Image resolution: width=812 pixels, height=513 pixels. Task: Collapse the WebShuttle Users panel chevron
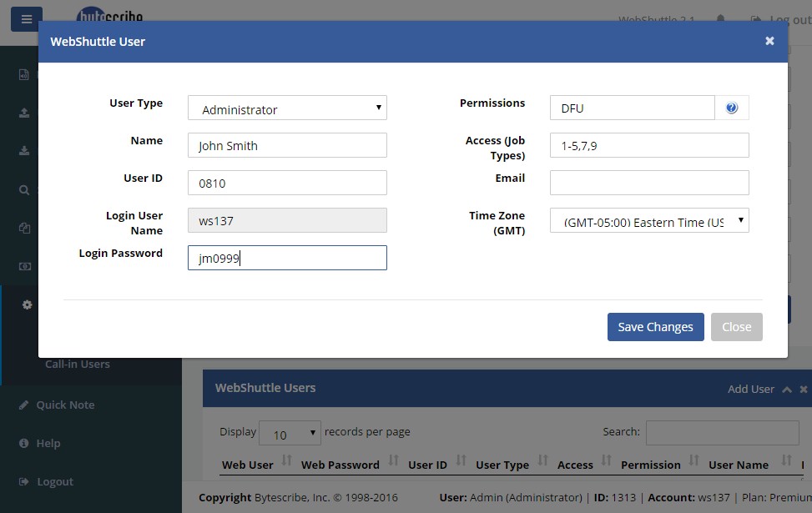[x=787, y=390]
